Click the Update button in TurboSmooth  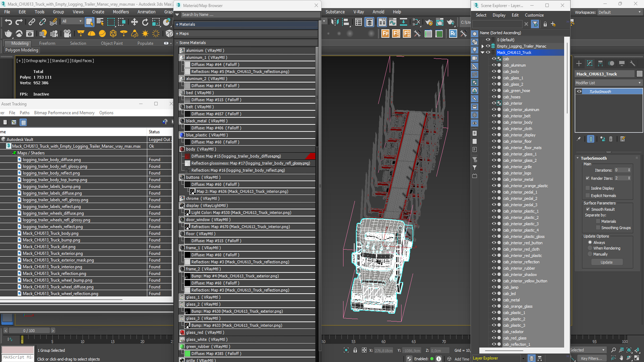[x=606, y=262]
